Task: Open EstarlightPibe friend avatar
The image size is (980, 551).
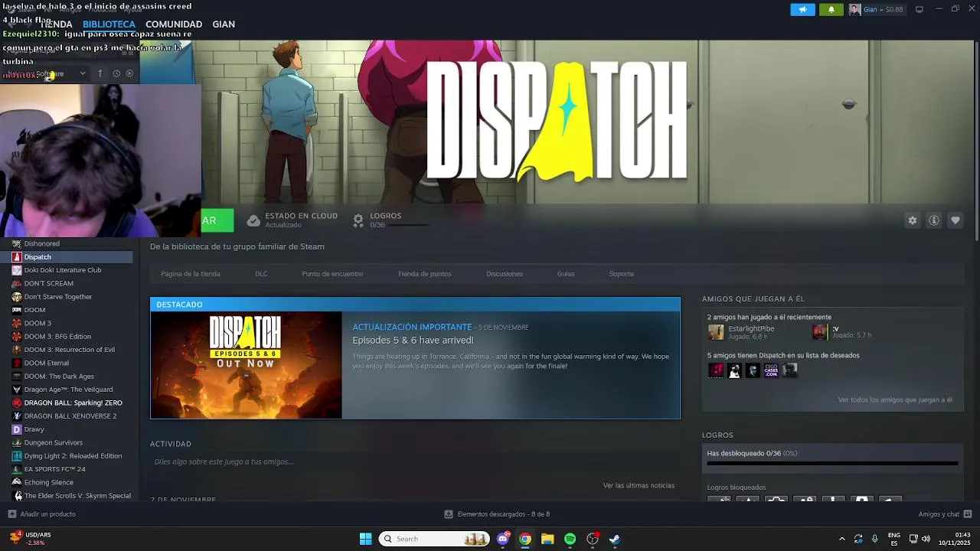Action: pos(716,332)
